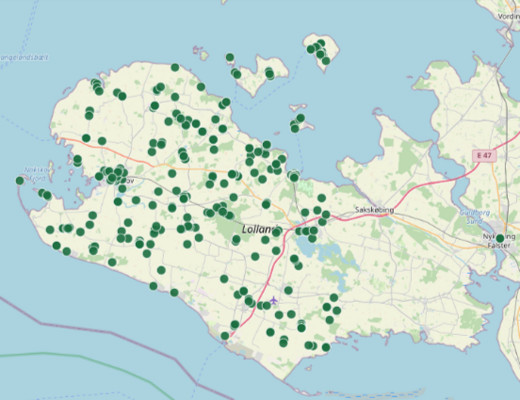The height and width of the screenshot is (400, 520).
Task: Select the westernmost green marker on the spit
Action: (20, 181)
